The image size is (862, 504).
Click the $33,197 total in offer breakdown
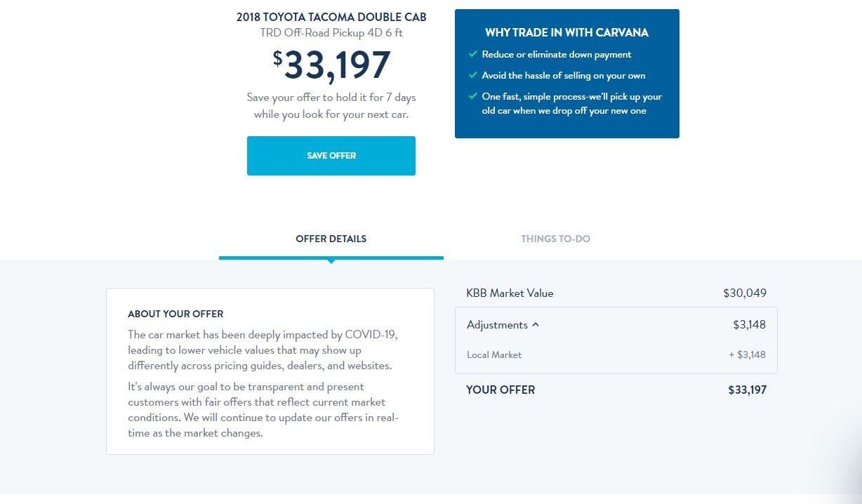(x=747, y=390)
